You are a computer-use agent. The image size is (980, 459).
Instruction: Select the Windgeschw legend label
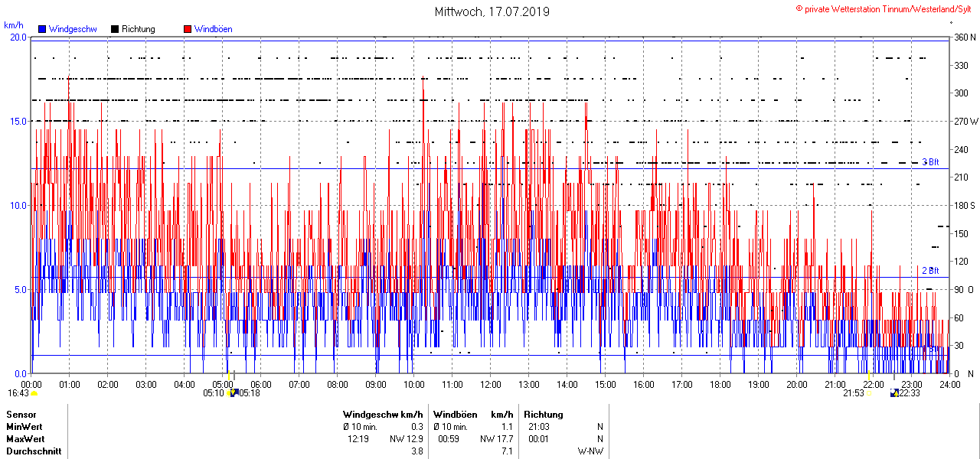[x=72, y=29]
